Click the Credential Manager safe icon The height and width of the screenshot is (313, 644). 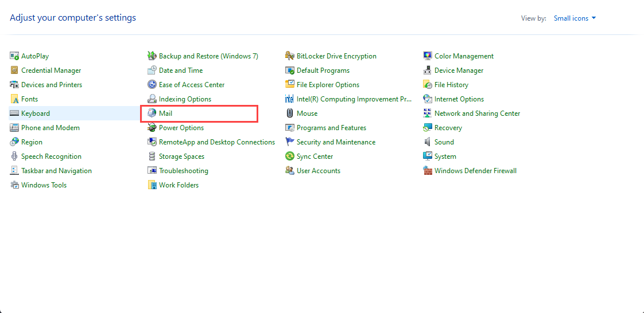coord(14,71)
